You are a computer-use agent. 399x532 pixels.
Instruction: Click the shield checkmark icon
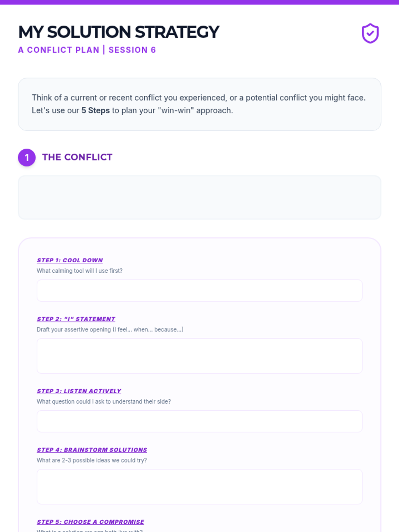(370, 33)
